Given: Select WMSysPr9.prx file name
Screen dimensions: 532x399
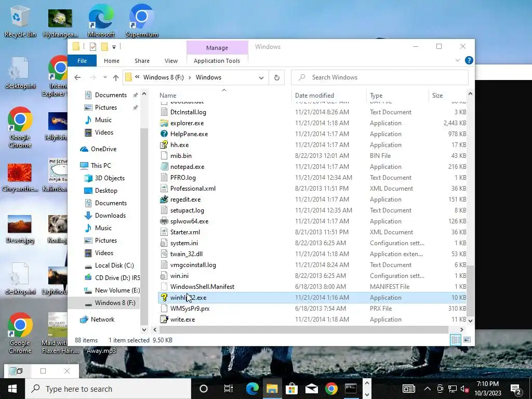Looking at the screenshot, I should (x=190, y=309).
